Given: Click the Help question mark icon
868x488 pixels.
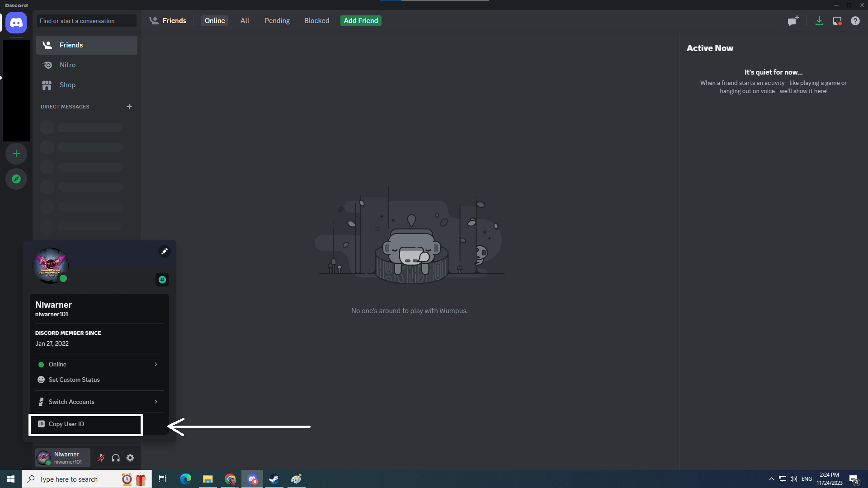Looking at the screenshot, I should [855, 21].
